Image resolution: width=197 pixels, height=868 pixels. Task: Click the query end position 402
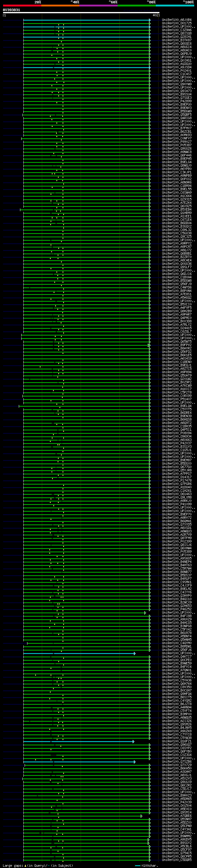click(x=155, y=15)
